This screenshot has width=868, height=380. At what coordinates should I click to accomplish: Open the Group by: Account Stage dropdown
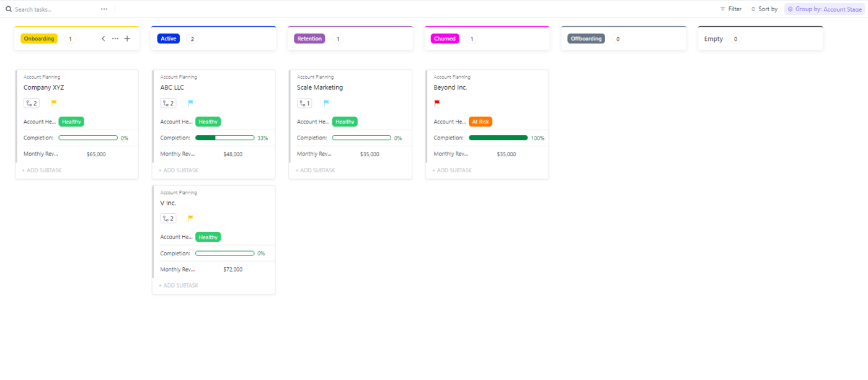(823, 9)
